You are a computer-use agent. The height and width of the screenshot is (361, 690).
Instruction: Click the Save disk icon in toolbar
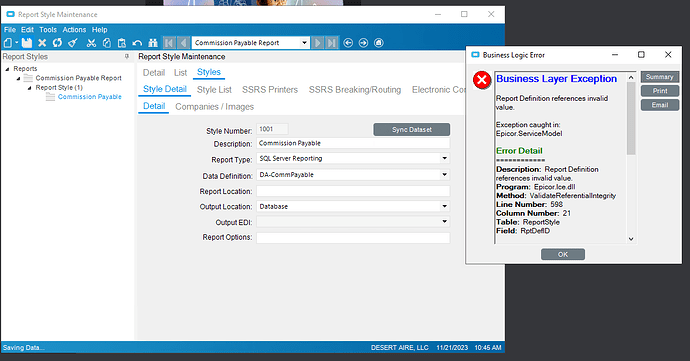(x=27, y=43)
